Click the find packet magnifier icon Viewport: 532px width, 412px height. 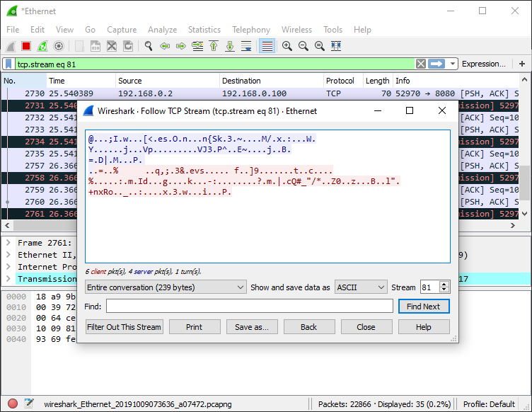point(149,46)
